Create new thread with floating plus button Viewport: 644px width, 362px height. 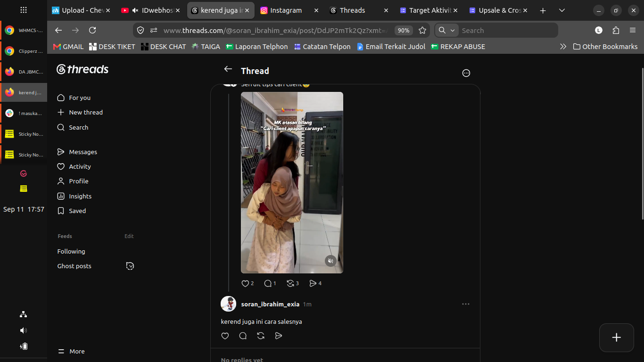tap(616, 337)
